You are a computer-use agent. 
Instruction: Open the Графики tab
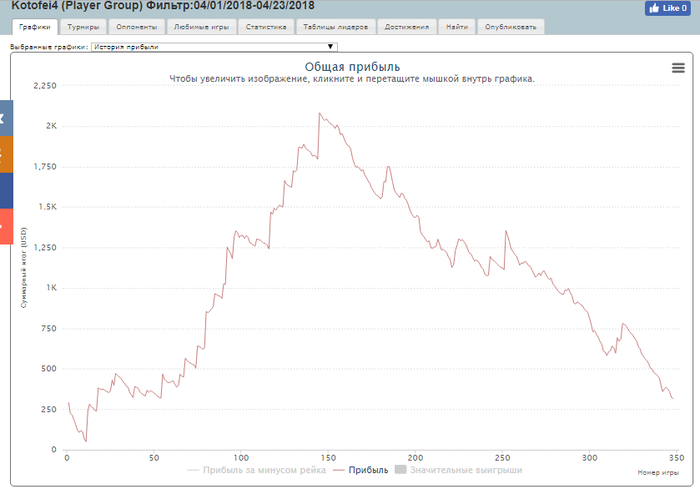click(x=35, y=27)
